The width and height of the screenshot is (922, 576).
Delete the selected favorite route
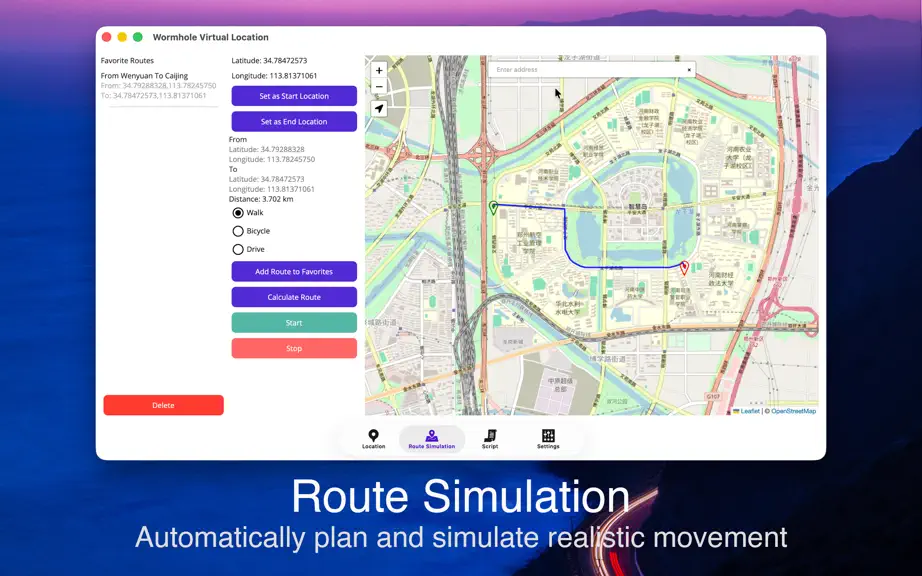[163, 405]
